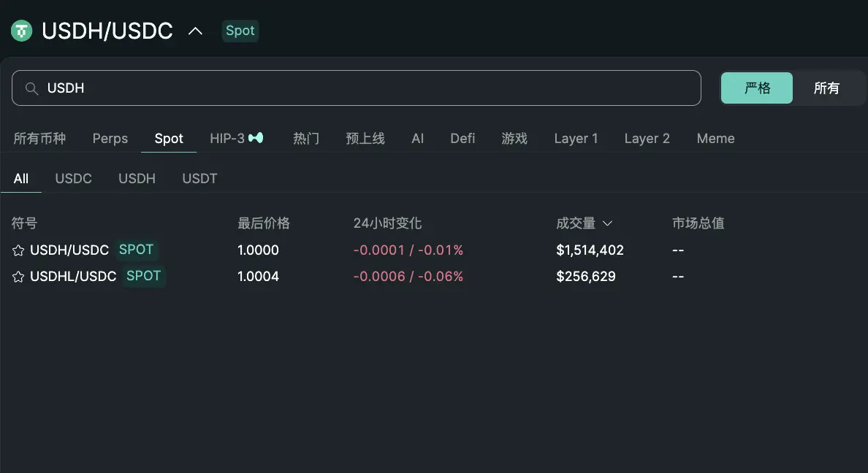The height and width of the screenshot is (473, 868).
Task: Toggle 热门 market category filter
Action: pyautogui.click(x=306, y=138)
